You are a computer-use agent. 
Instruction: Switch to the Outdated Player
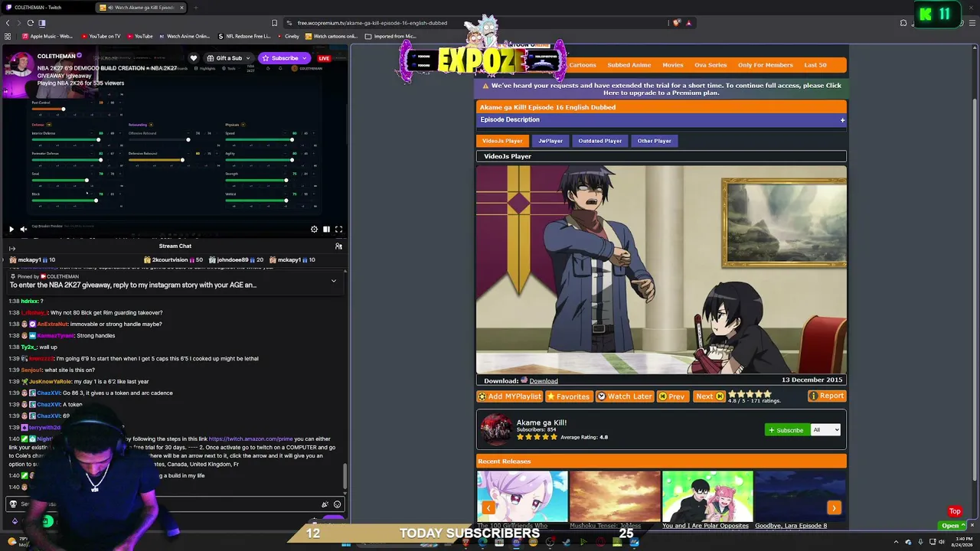(x=600, y=141)
